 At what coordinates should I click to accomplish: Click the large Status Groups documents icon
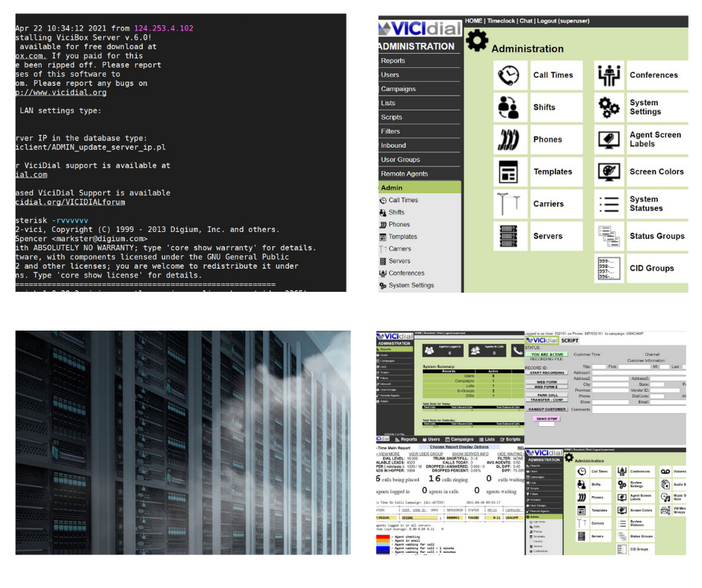610,237
